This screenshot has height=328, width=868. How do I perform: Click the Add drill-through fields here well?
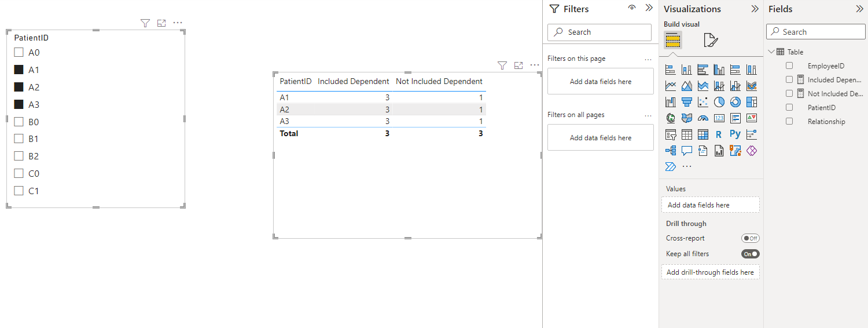[711, 272]
